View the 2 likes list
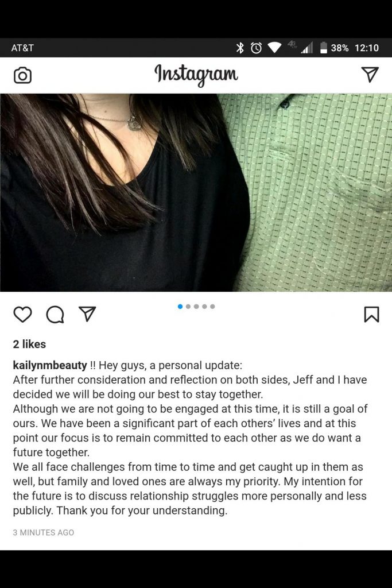The width and height of the screenshot is (392, 588). coord(29,344)
